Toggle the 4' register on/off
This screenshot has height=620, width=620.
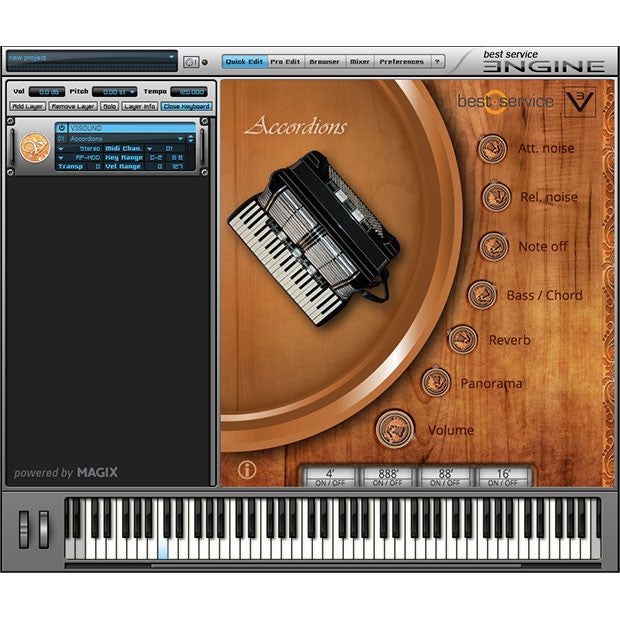(332, 477)
